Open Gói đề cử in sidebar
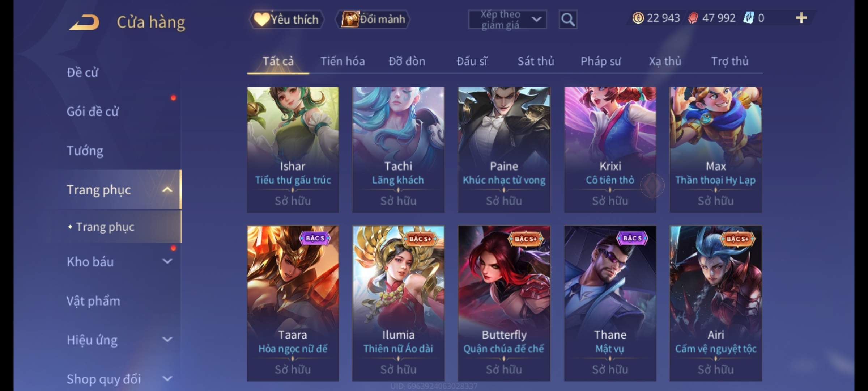Image resolution: width=868 pixels, height=391 pixels. [x=93, y=111]
